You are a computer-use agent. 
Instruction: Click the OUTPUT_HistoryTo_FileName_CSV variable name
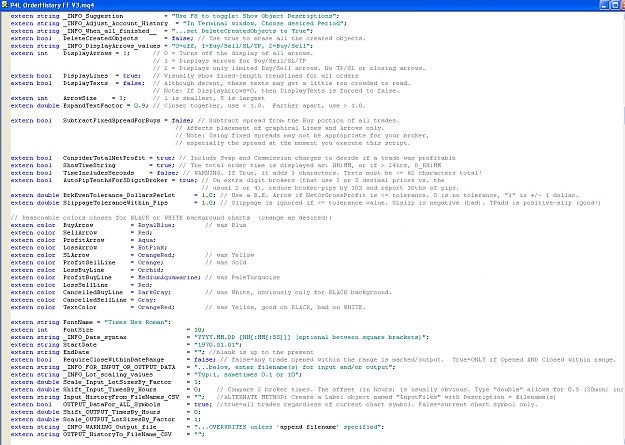click(117, 434)
